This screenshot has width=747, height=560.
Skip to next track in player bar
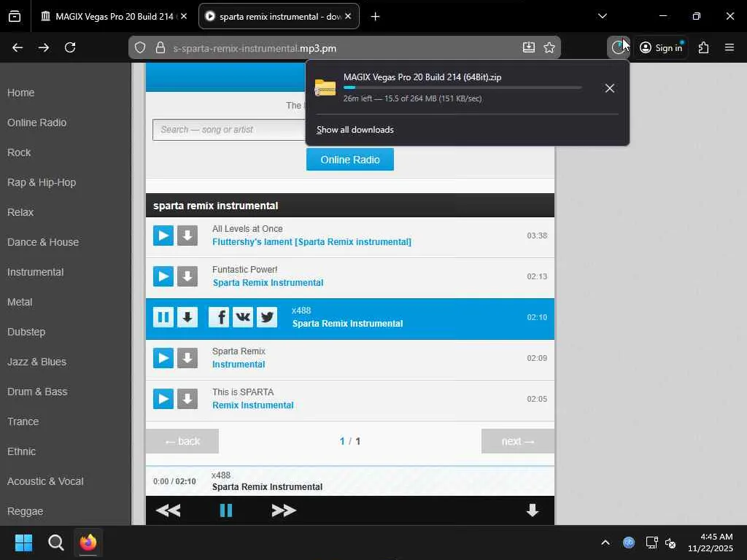pos(284,510)
